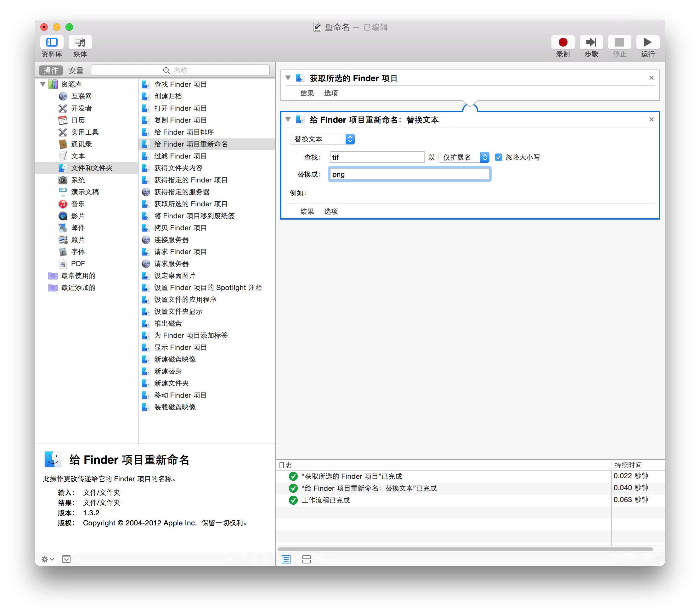Viewport: 700px width, 616px height.
Task: Click the log horizontal scrollbar
Action: [465, 550]
